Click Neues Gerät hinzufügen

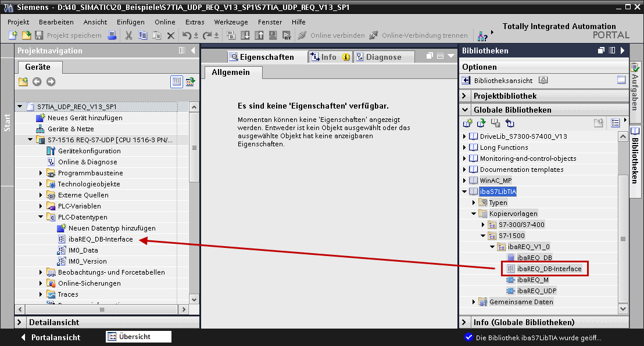[x=85, y=118]
